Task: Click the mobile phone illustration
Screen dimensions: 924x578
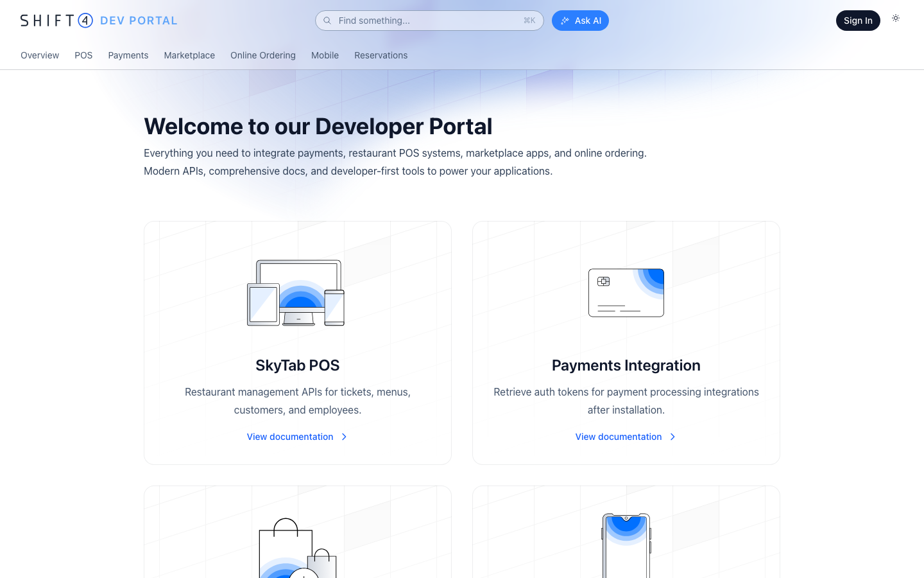Action: click(x=626, y=546)
